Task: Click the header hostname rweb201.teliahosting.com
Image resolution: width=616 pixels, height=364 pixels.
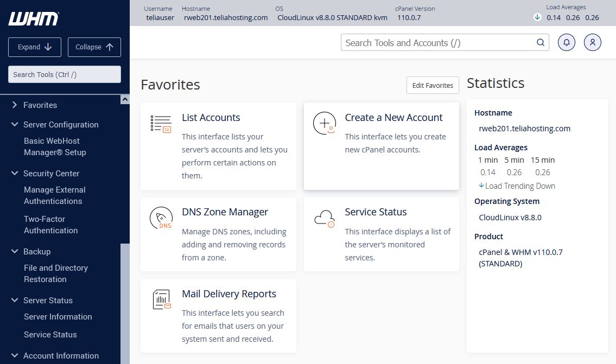Action: click(226, 18)
